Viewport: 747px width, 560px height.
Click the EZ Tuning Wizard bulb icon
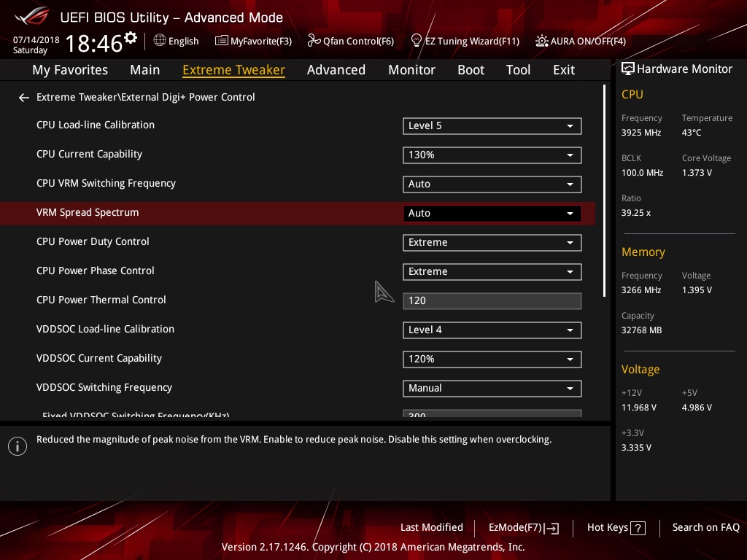(417, 41)
